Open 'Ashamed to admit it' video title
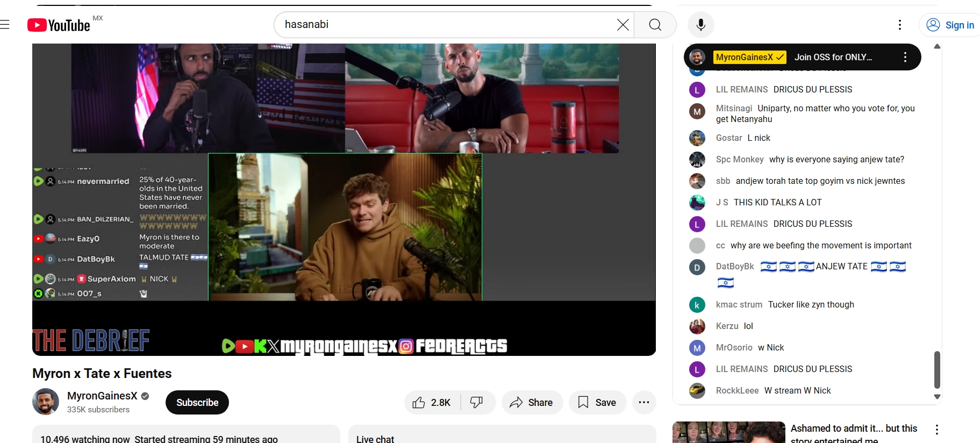Viewport: 980px width, 443px height. 854,433
